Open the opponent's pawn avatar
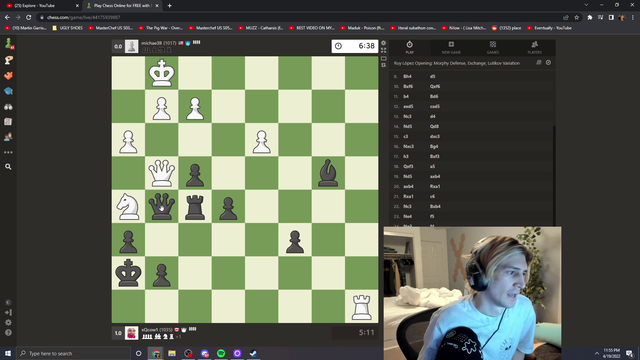The width and height of the screenshot is (640, 360). [131, 47]
